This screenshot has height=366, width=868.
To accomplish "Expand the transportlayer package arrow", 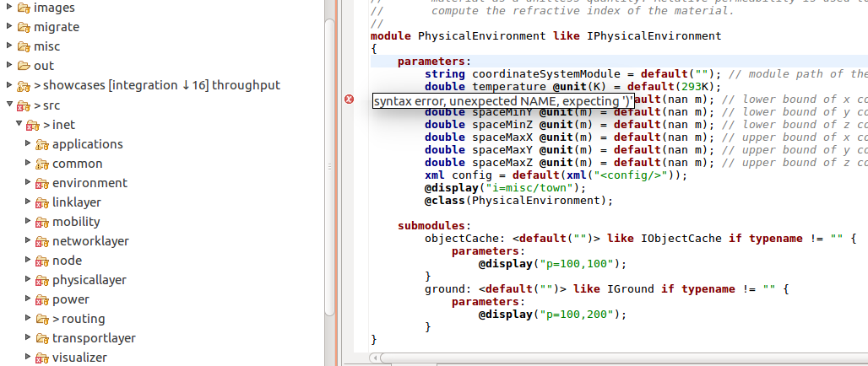I will pos(28,338).
